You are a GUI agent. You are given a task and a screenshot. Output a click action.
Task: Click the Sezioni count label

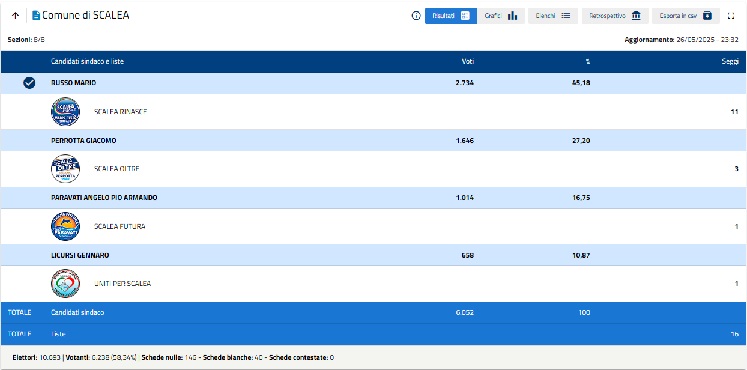click(x=26, y=40)
